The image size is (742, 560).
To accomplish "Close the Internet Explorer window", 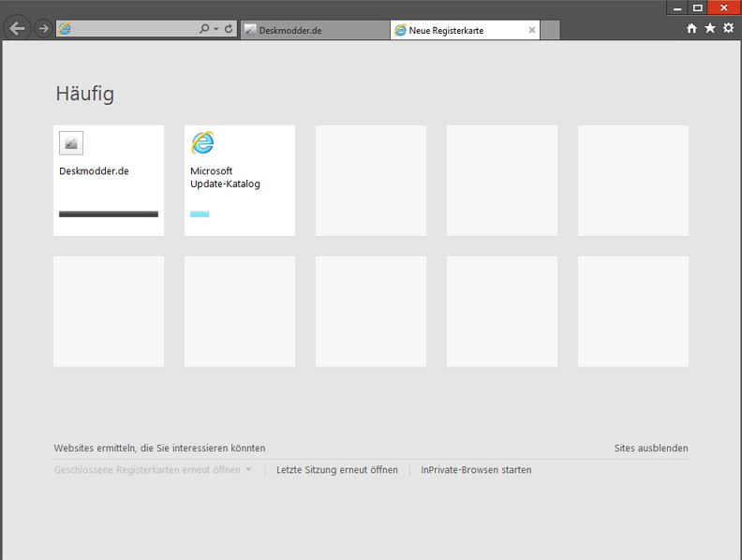I will tap(724, 7).
